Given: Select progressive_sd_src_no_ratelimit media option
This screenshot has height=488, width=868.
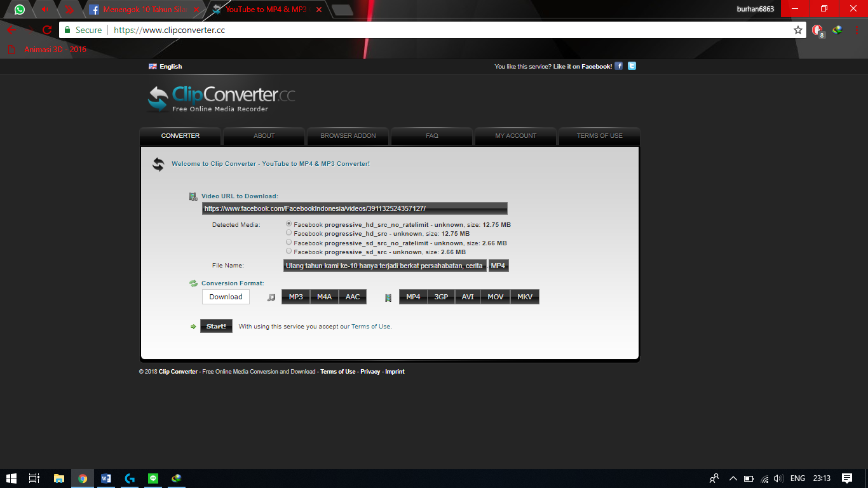Looking at the screenshot, I should pos(289,243).
